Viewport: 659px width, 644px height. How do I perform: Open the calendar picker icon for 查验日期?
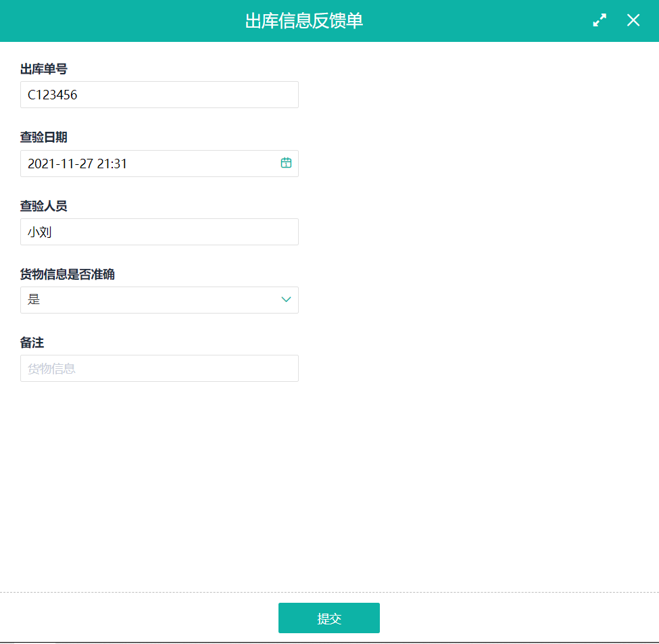coord(286,163)
